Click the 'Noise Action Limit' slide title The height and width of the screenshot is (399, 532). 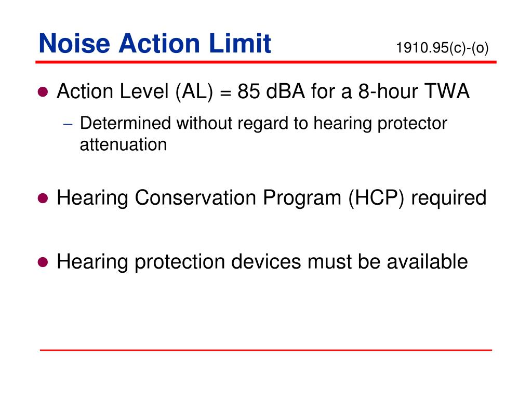tap(155, 44)
